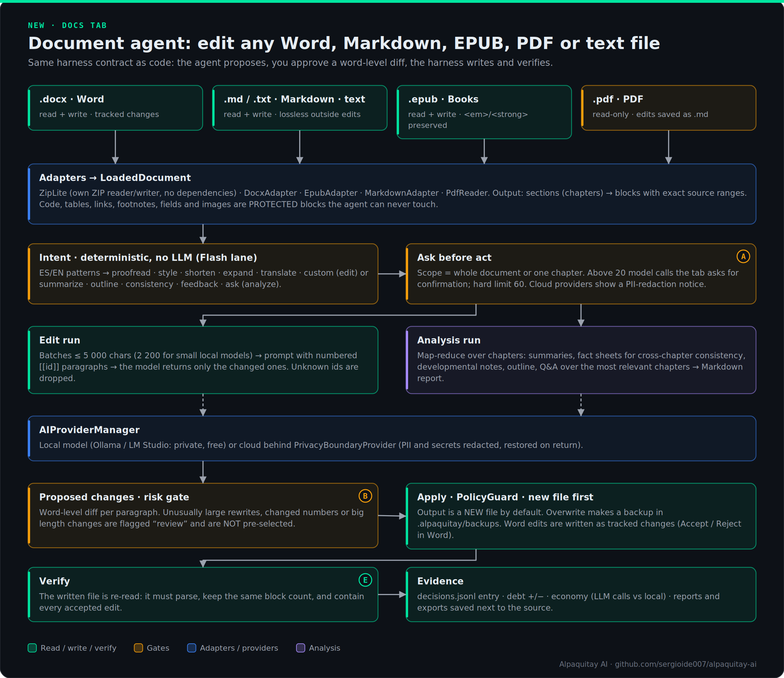Click the Read / write / verify legend label
Screen dimensions: 784x678
78,648
